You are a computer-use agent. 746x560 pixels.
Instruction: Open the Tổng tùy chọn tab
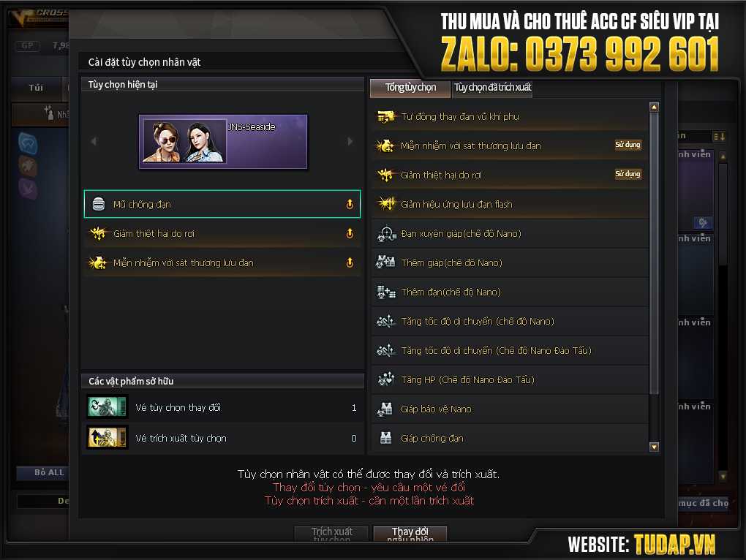click(410, 88)
